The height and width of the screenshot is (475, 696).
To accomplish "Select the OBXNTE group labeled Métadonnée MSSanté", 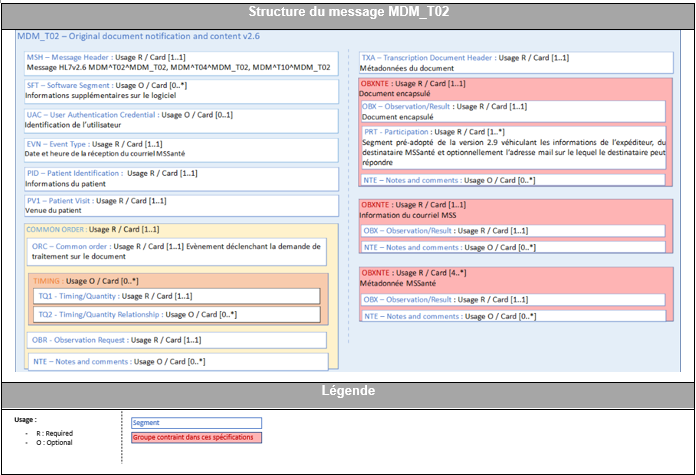I will (516, 295).
